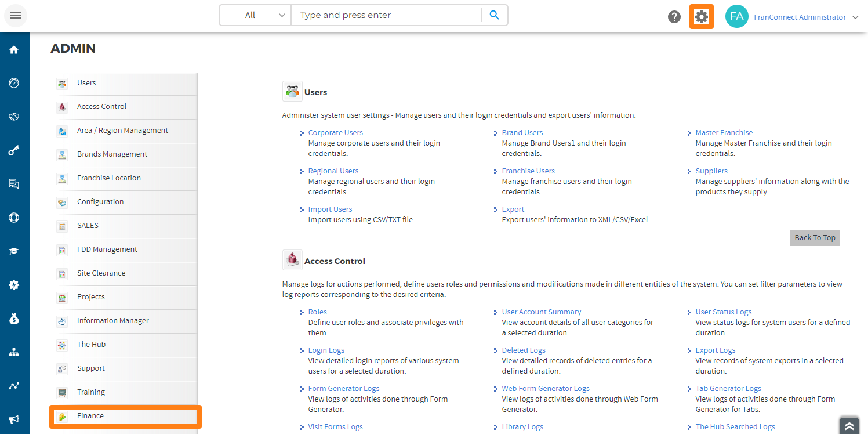The image size is (868, 434).
Task: Open the hamburger navigation menu
Action: click(x=16, y=15)
